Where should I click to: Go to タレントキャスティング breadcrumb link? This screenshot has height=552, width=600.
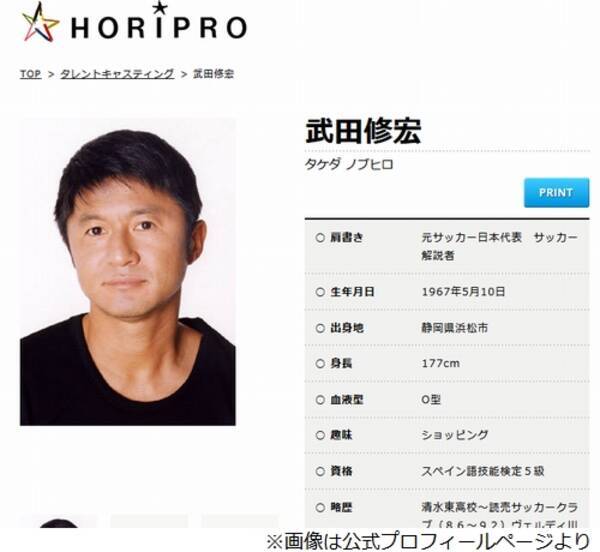point(117,74)
